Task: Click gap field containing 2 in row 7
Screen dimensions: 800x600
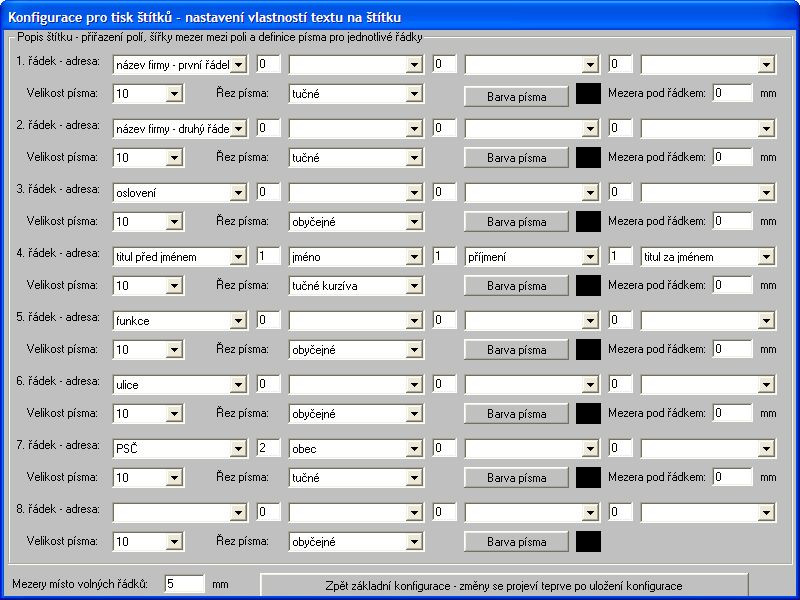Action: (x=268, y=448)
